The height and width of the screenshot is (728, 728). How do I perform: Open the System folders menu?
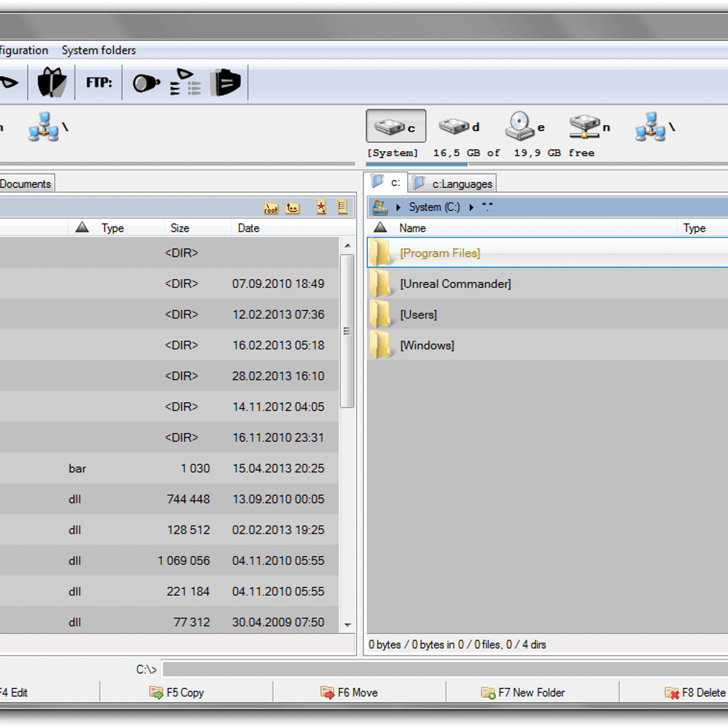point(98,50)
